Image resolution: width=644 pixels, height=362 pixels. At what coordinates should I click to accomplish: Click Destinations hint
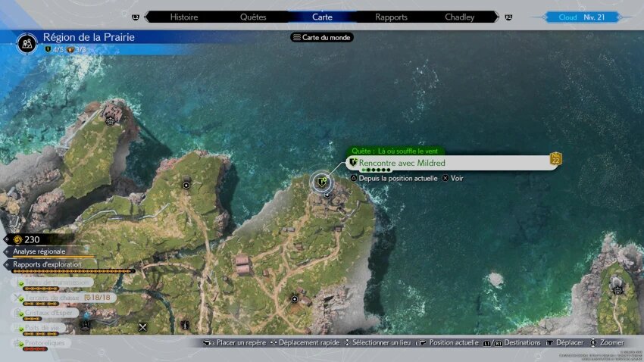point(522,342)
